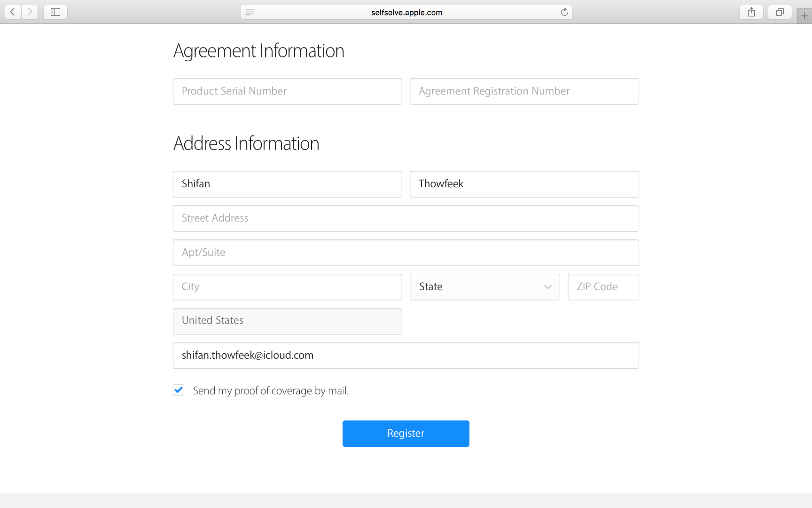Click the ZIP Code input field

(603, 287)
